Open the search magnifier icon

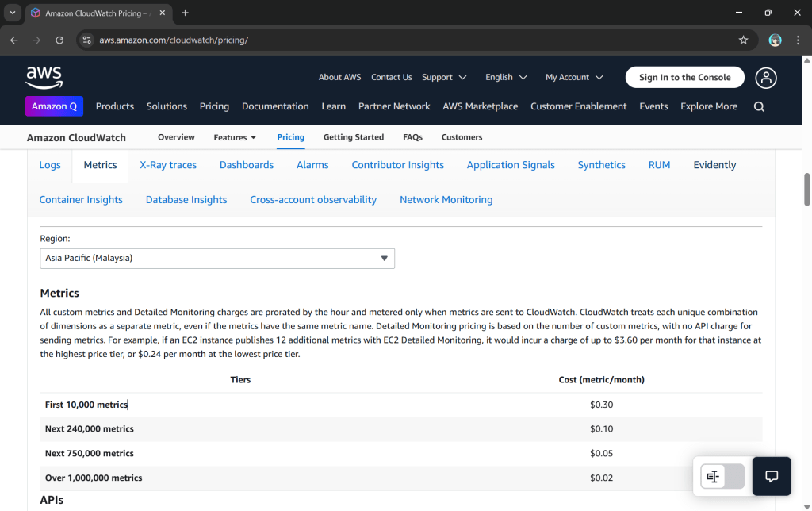759,106
